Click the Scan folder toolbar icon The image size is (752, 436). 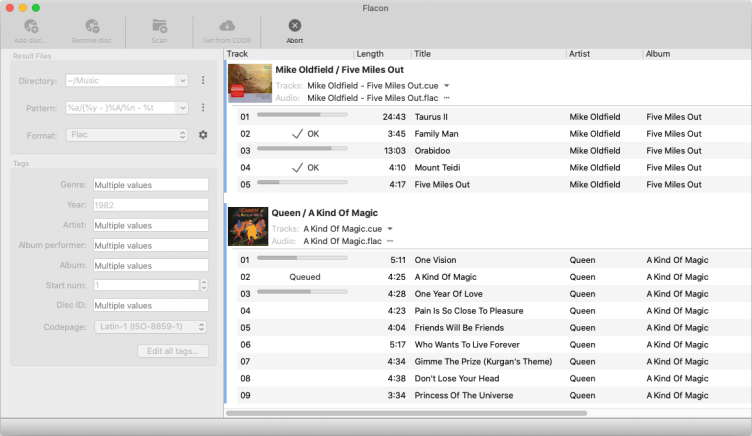(160, 26)
